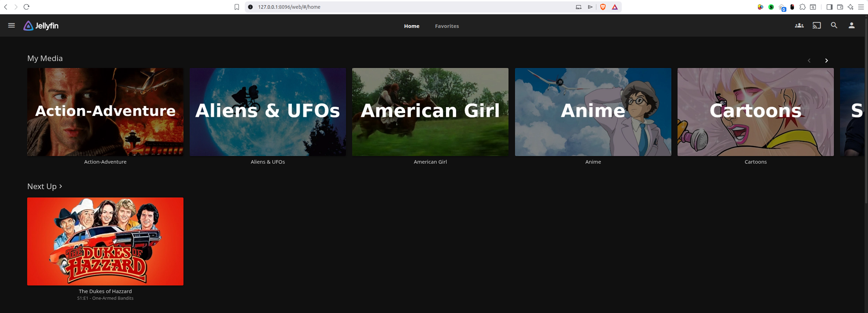Screen dimensions: 868x313
Task: Reload the current page
Action: pyautogui.click(x=27, y=7)
